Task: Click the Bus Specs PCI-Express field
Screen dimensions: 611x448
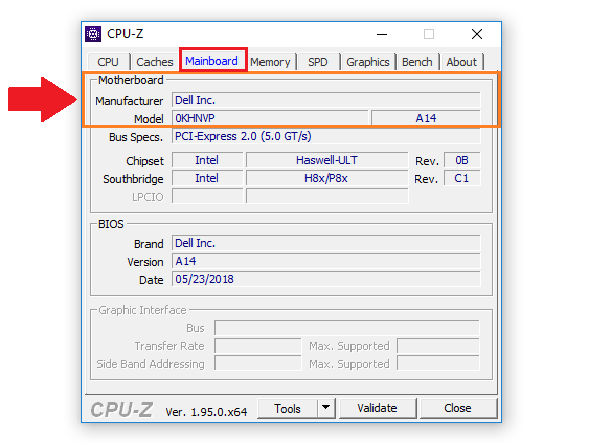Action: point(325,137)
